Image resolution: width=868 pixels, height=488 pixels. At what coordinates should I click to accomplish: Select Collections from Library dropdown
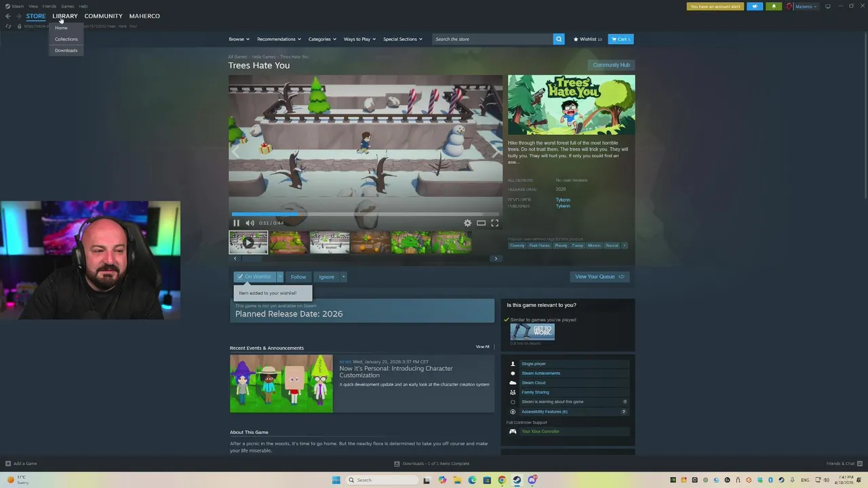[x=66, y=39]
